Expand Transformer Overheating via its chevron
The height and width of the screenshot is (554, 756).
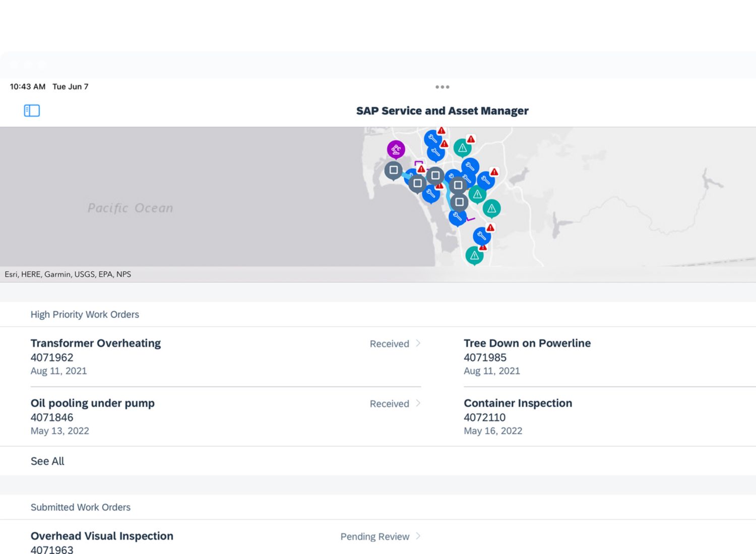click(418, 343)
